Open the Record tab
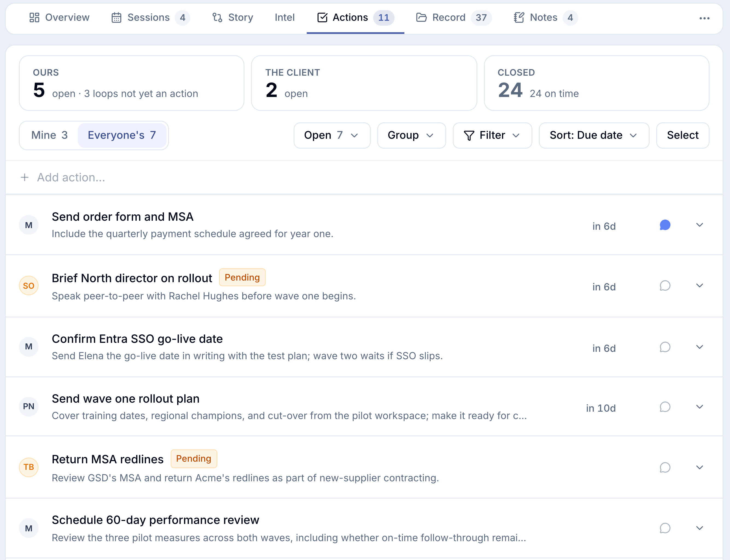The image size is (730, 560). (454, 17)
